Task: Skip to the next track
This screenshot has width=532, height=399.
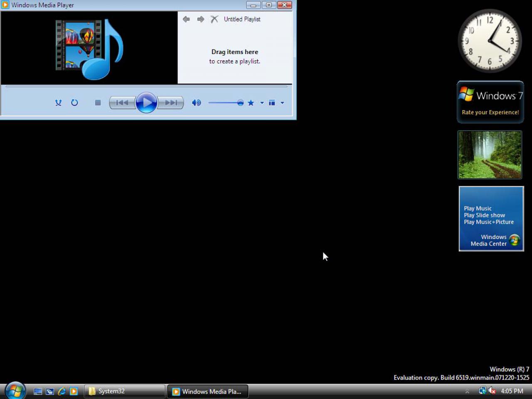Action: pos(171,103)
